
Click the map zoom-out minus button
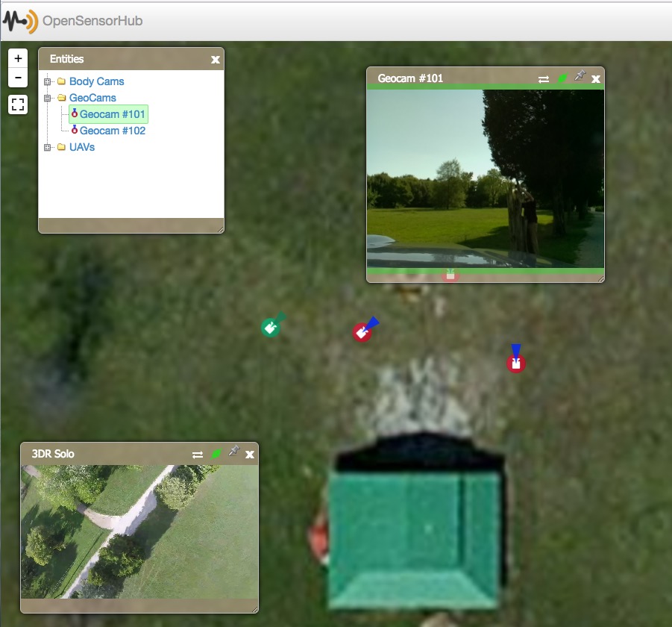click(x=17, y=77)
